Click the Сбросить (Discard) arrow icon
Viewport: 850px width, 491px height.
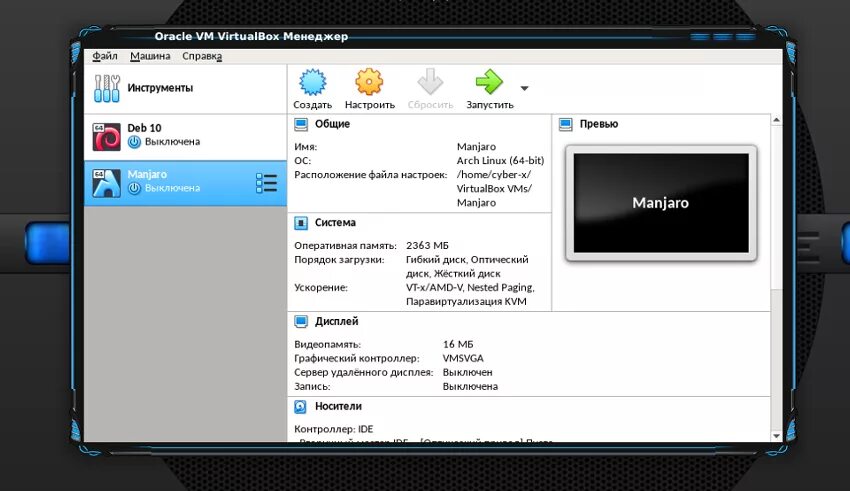coord(430,82)
